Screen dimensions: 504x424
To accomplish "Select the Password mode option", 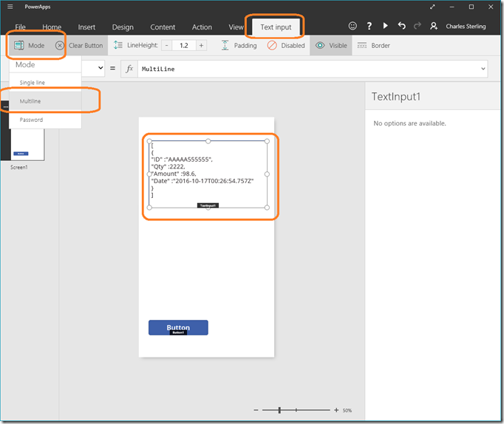I will pos(31,120).
